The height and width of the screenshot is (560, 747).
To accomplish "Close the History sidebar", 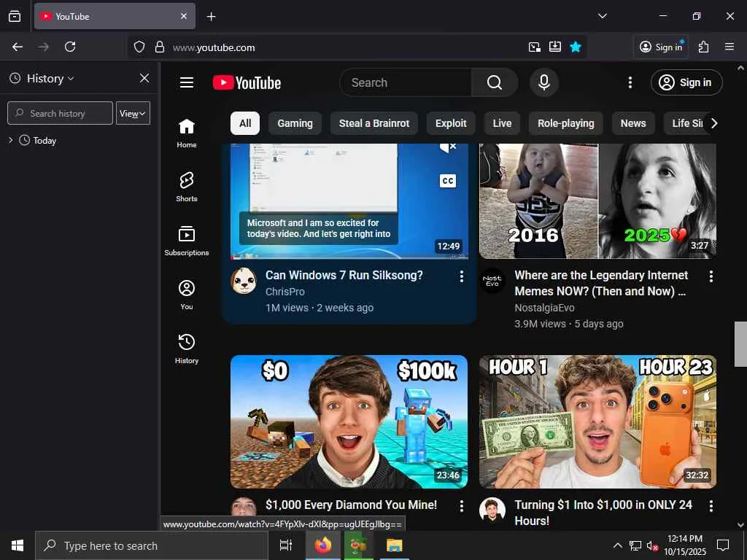I will (x=144, y=78).
